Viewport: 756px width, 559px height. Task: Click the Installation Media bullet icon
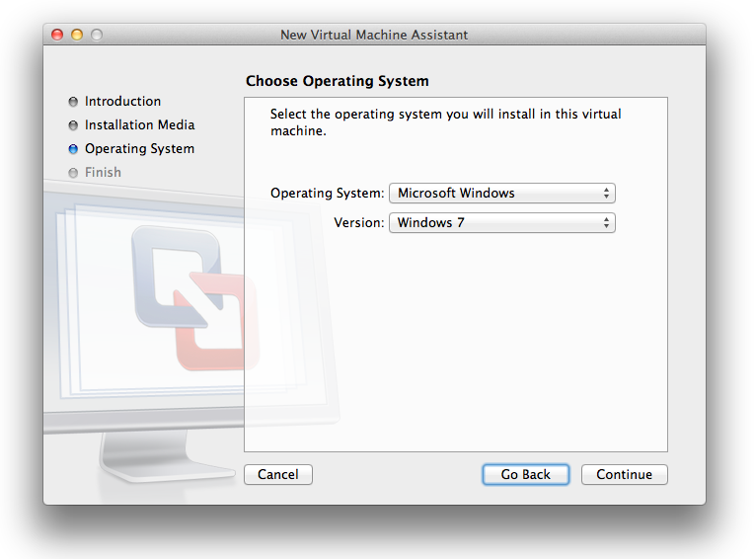pyautogui.click(x=73, y=125)
